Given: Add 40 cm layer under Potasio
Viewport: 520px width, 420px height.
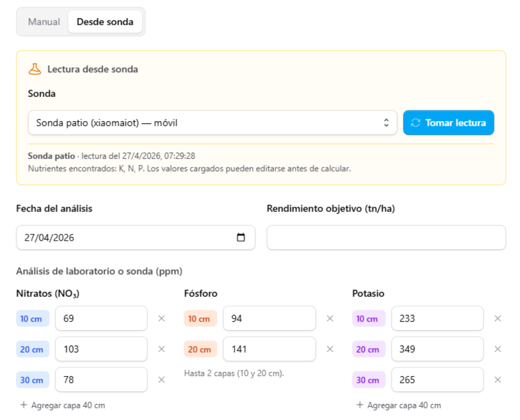Looking at the screenshot, I should click(x=399, y=405).
